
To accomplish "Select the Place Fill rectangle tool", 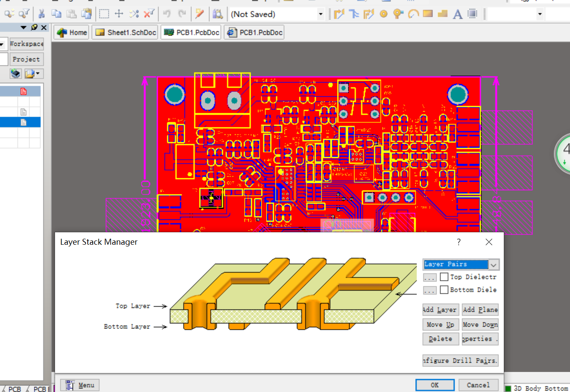I will (x=428, y=14).
